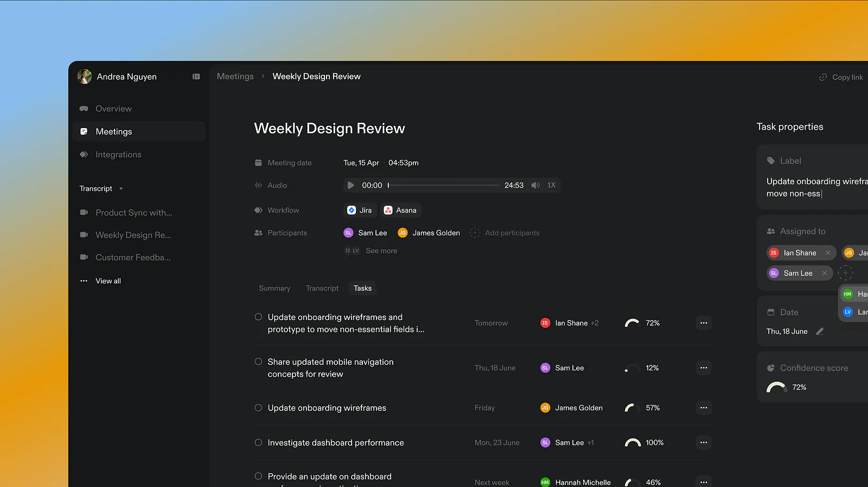This screenshot has width=868, height=487.
Task: Expand the Transcript dropdown arrow
Action: click(121, 189)
